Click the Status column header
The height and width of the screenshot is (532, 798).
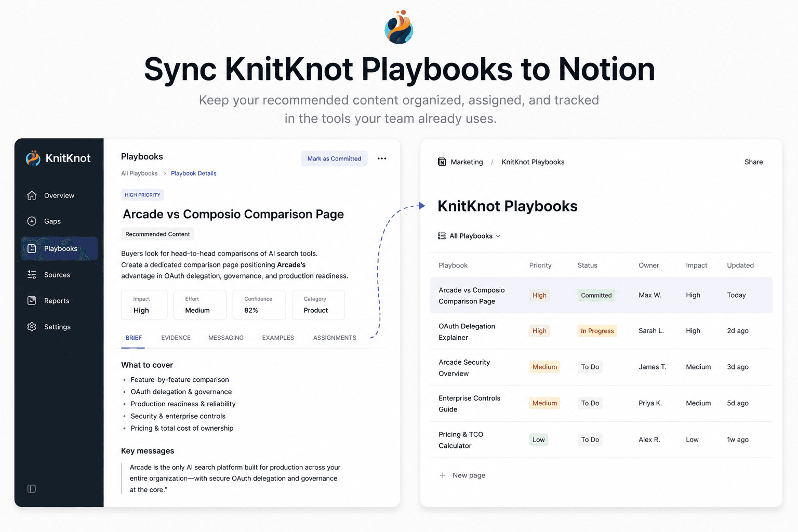tap(588, 265)
